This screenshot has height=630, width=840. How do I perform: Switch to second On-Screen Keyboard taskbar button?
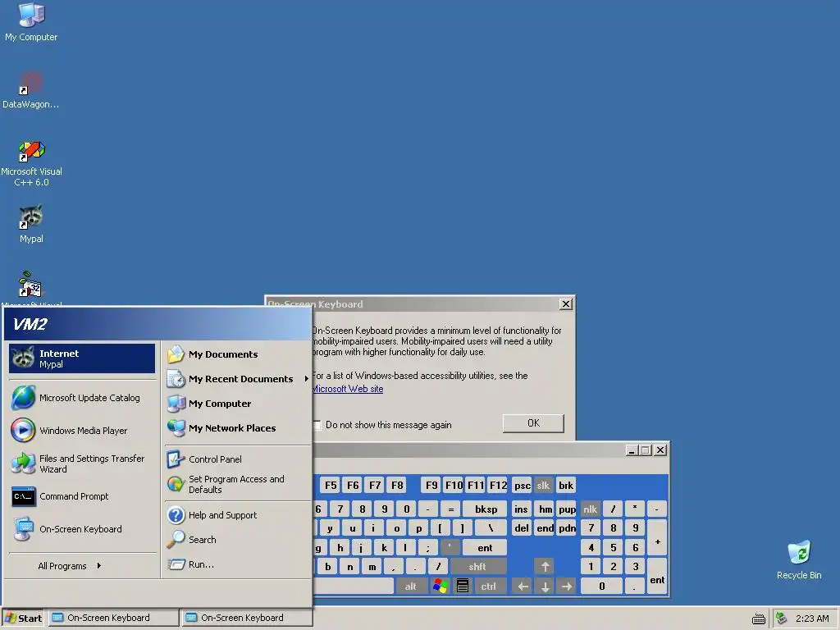246,618
